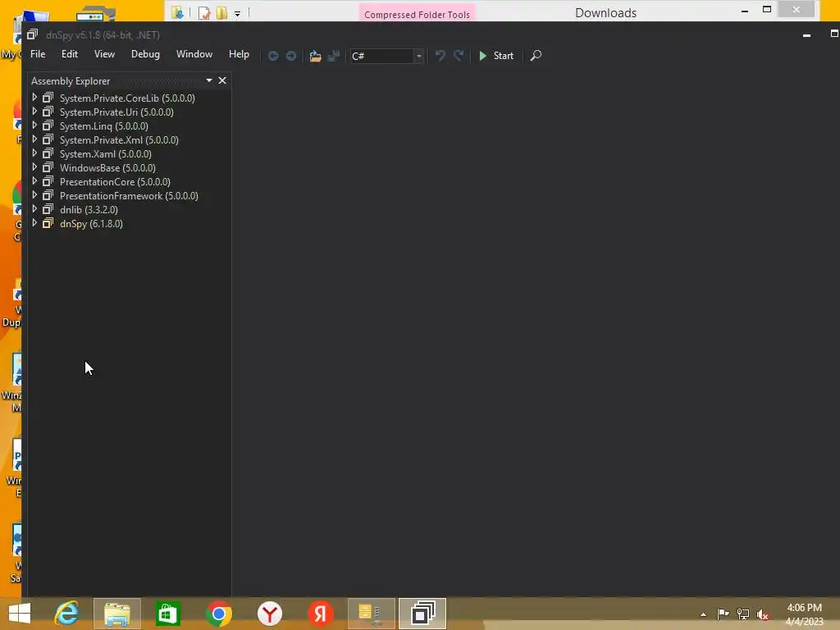This screenshot has height=630, width=840.
Task: Open File Explorer from taskbar
Action: pos(117,614)
